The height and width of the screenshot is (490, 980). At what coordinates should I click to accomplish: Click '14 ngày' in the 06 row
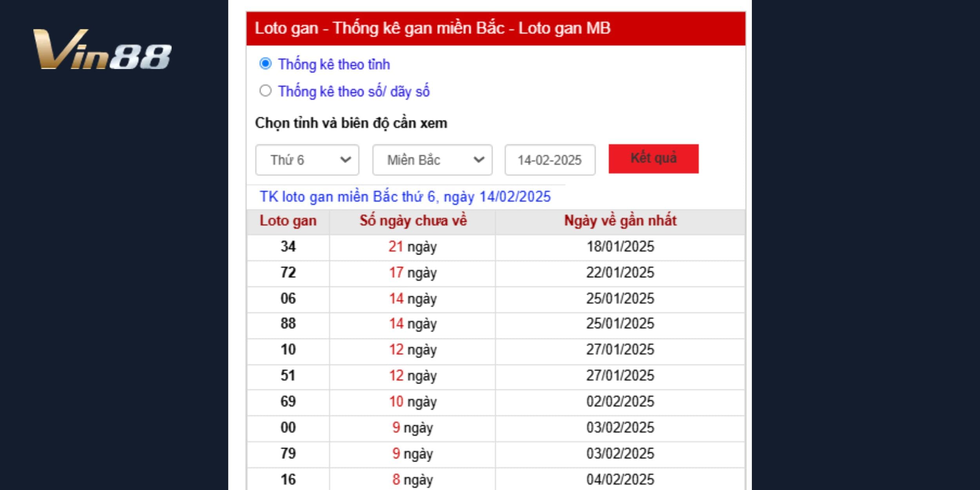coord(413,299)
